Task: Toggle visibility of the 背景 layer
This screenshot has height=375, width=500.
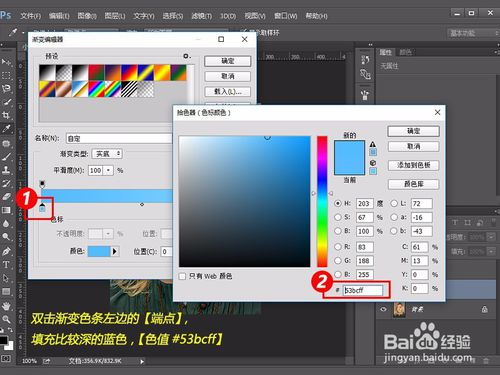Action: pos(383,309)
